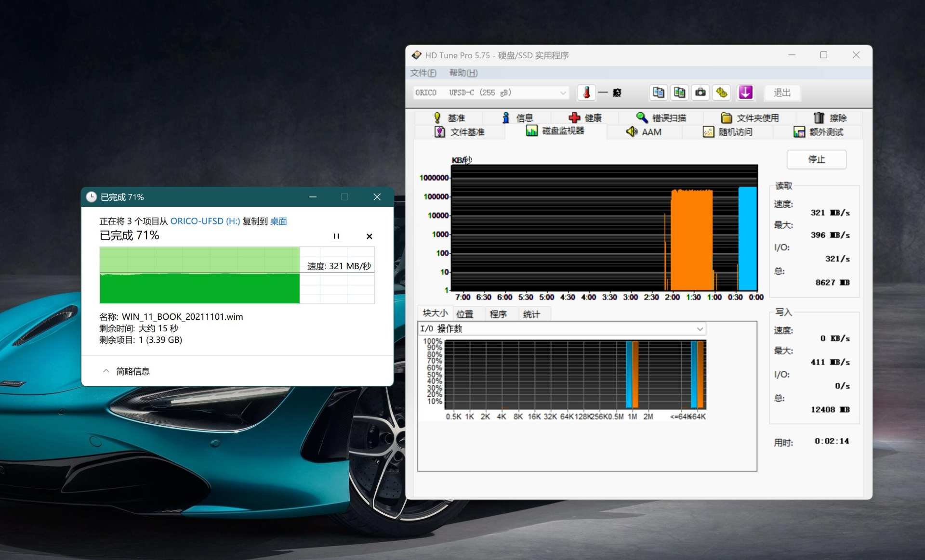The height and width of the screenshot is (560, 925).
Task: Click the 停止 stop button
Action: (816, 159)
